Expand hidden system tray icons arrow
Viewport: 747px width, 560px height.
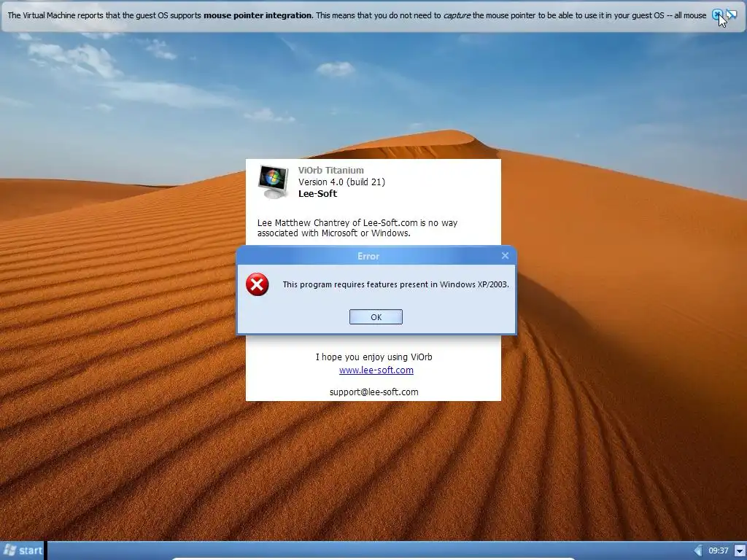[698, 551]
